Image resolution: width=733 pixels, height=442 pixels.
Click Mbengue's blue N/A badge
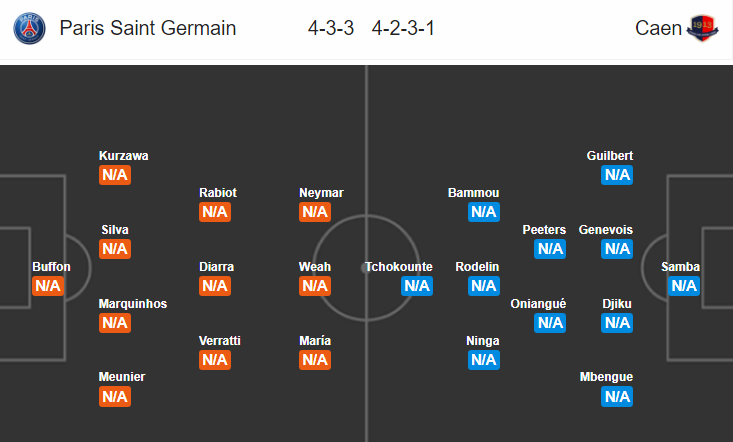(x=617, y=397)
